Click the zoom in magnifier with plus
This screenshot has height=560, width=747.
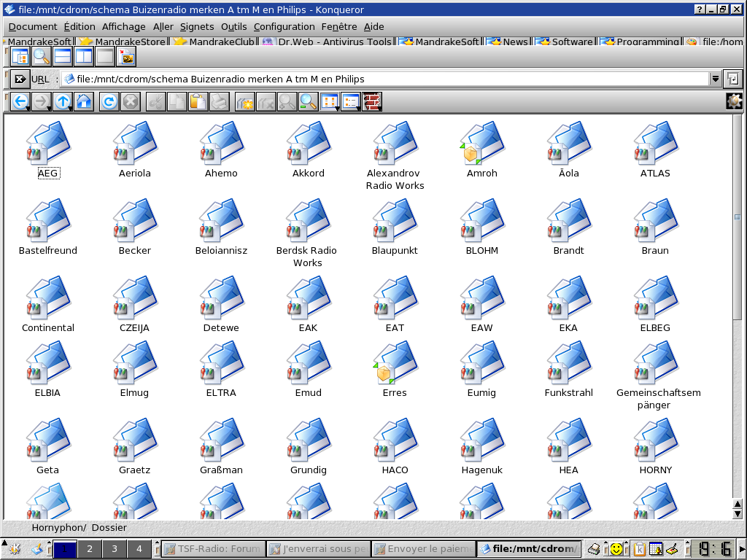(287, 101)
